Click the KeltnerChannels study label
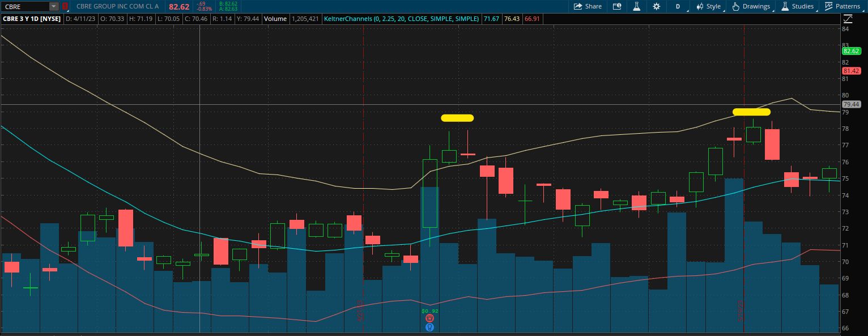The height and width of the screenshot is (336, 868). pyautogui.click(x=401, y=19)
